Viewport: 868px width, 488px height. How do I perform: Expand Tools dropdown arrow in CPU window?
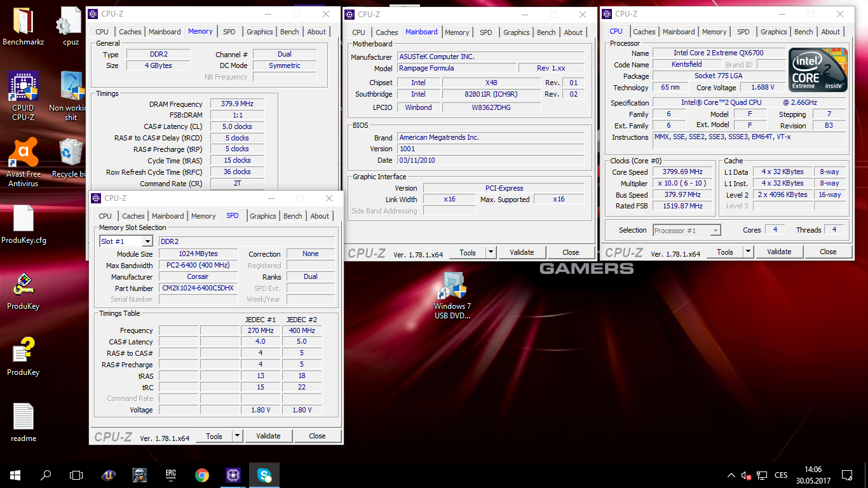tap(749, 252)
